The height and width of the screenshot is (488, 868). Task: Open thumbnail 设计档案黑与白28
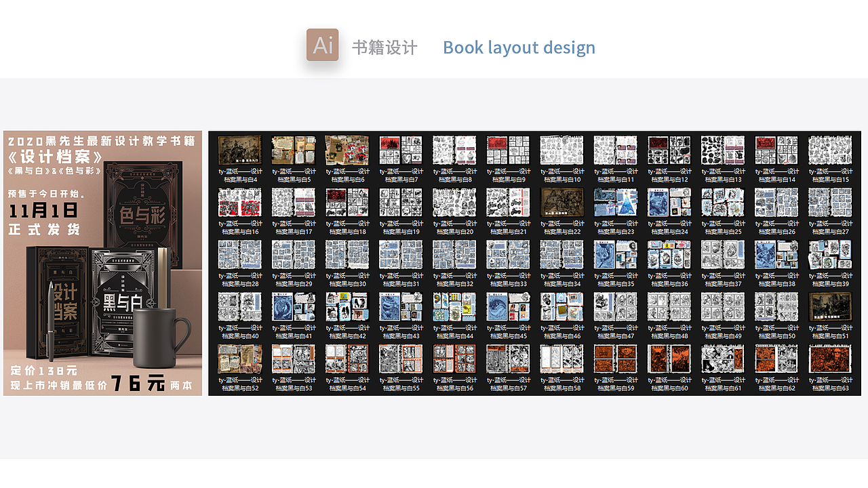coord(239,254)
